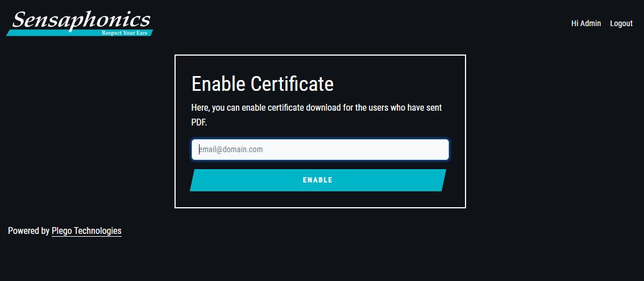Viewport: 644px width, 281px height.
Task: Click the description paragraph about certificate download
Action: [316, 115]
